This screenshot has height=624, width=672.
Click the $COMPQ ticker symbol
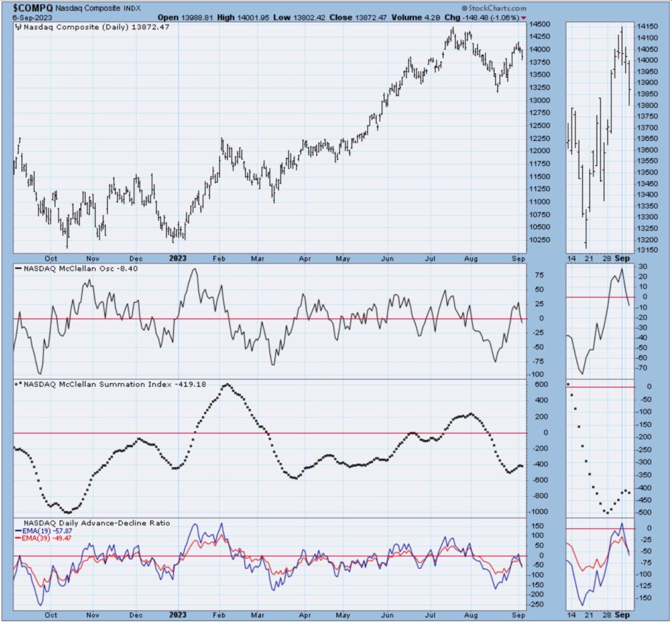[x=33, y=8]
